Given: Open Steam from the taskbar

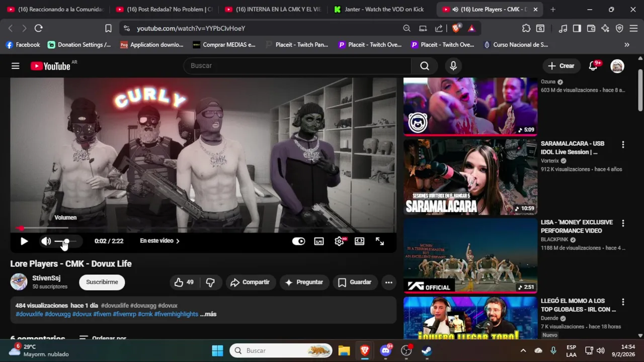Looking at the screenshot, I should click(x=427, y=350).
